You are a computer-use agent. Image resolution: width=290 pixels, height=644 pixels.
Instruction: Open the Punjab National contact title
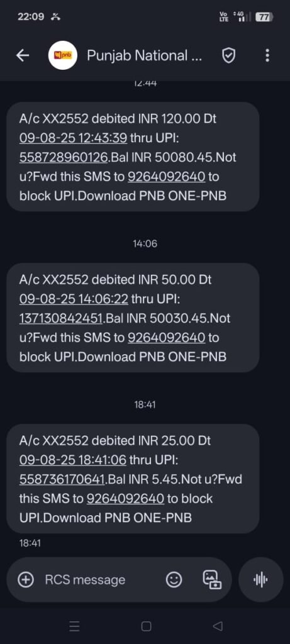point(145,55)
